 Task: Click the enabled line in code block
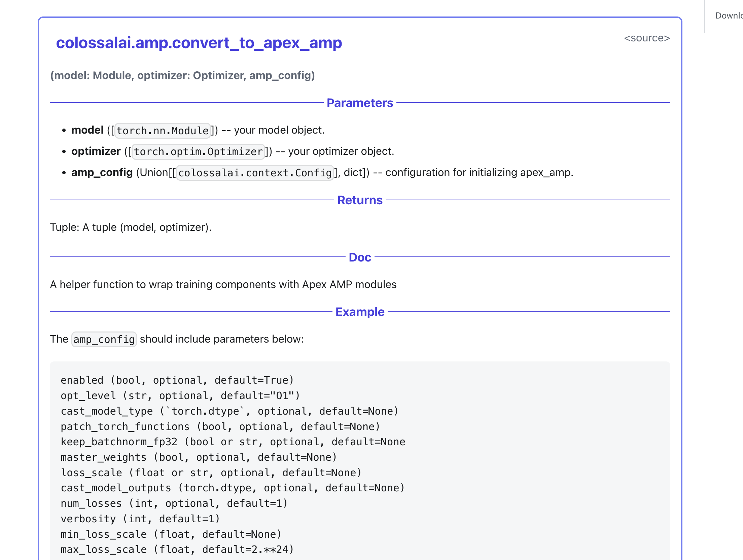177,380
